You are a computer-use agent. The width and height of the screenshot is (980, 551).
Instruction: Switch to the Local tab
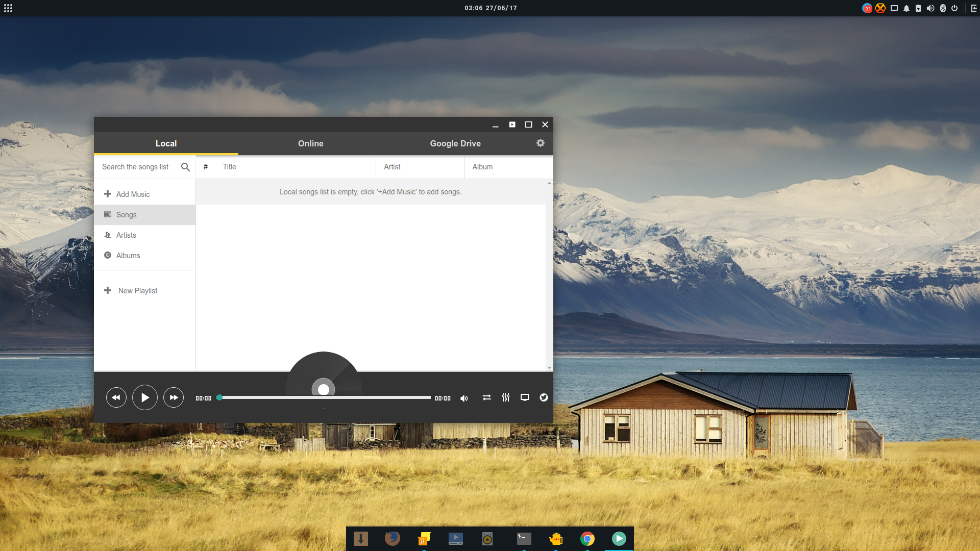(166, 143)
